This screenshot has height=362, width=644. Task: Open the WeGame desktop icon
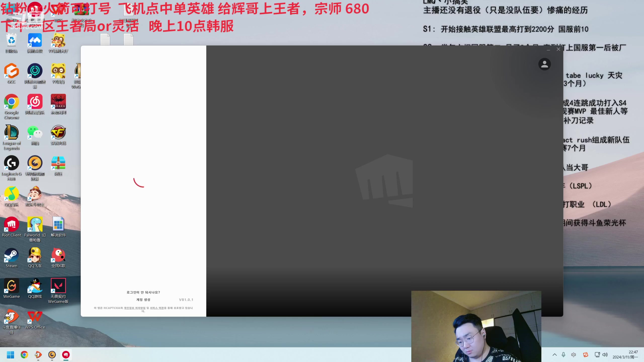[12, 288]
